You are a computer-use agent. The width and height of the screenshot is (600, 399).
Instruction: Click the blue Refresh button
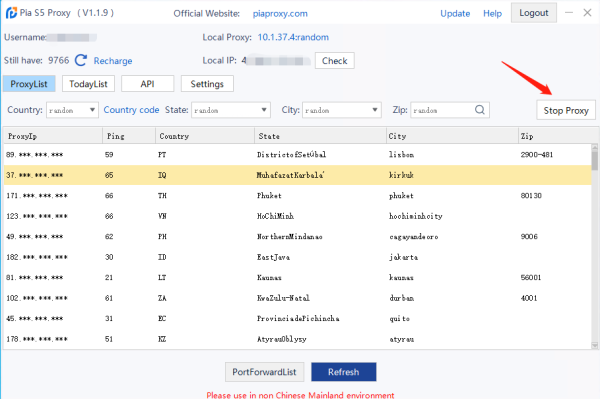344,372
